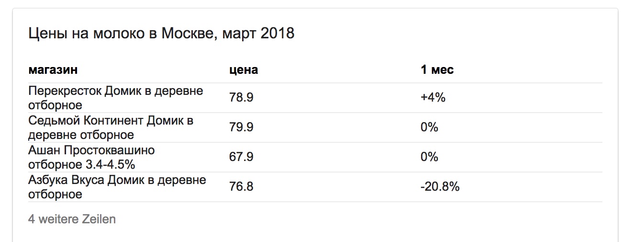Click the 'Азбука Вкуса Домик в деревне' row name
The width and height of the screenshot is (644, 242).
pyautogui.click(x=117, y=187)
